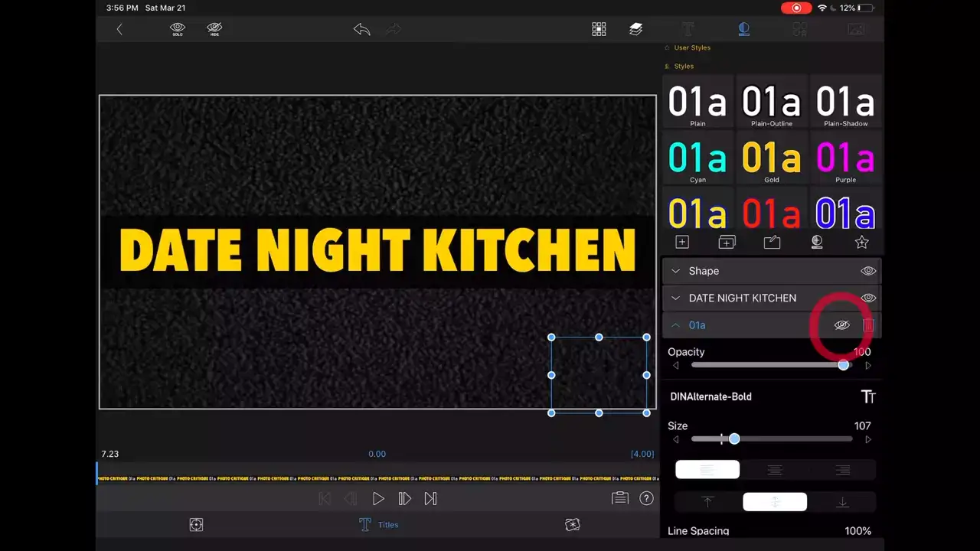Screen dimensions: 980x551
Task: Open the help question mark
Action: (x=647, y=498)
